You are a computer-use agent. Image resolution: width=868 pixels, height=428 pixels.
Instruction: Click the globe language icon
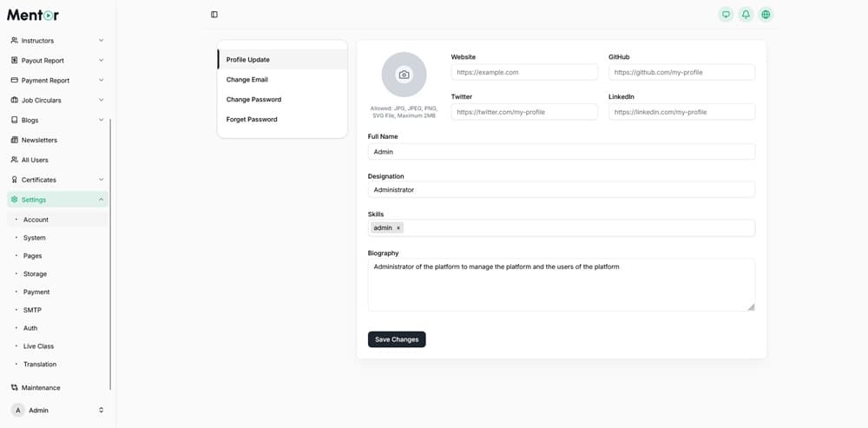(x=766, y=15)
